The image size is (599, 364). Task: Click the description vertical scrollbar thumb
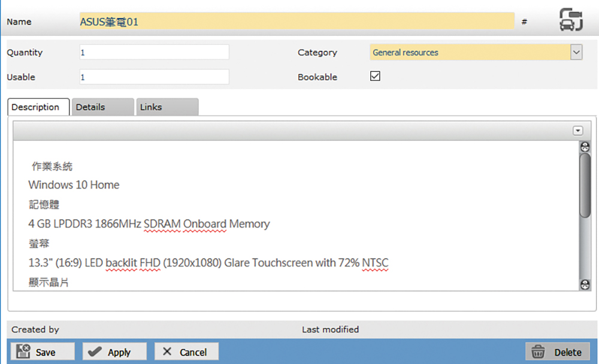[585, 185]
